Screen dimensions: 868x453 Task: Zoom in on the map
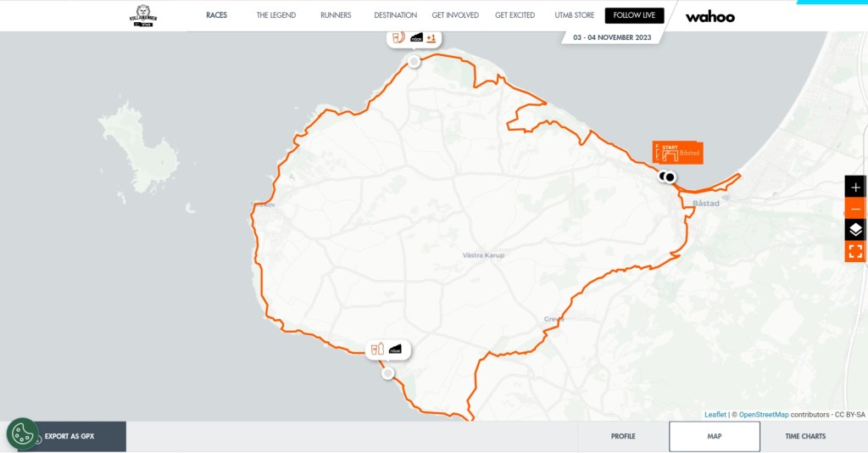[x=855, y=187]
